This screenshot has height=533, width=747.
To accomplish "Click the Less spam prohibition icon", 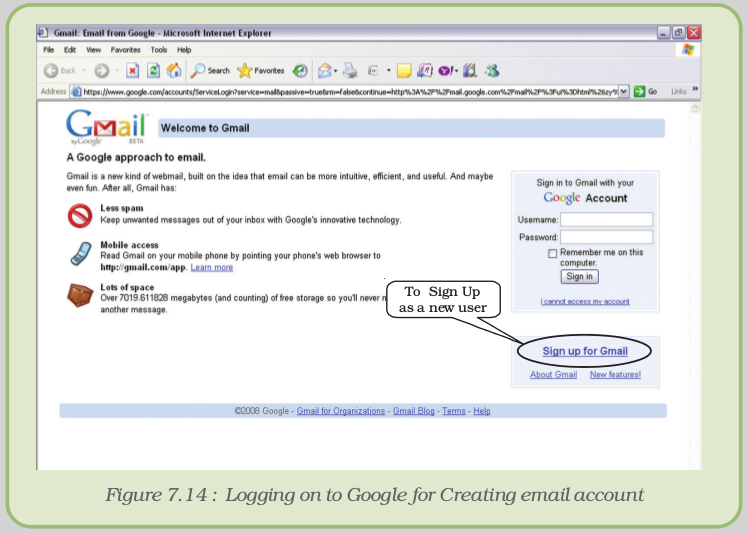I will 80,216.
